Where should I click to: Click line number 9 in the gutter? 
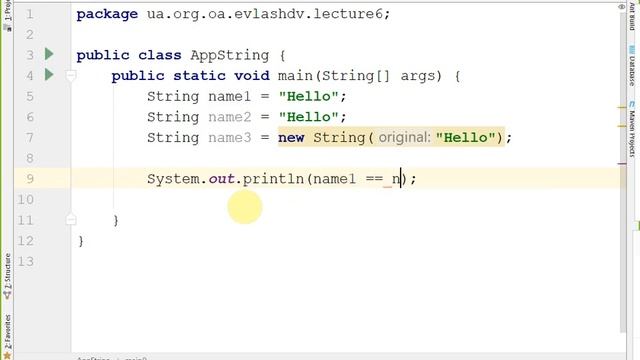click(x=30, y=179)
